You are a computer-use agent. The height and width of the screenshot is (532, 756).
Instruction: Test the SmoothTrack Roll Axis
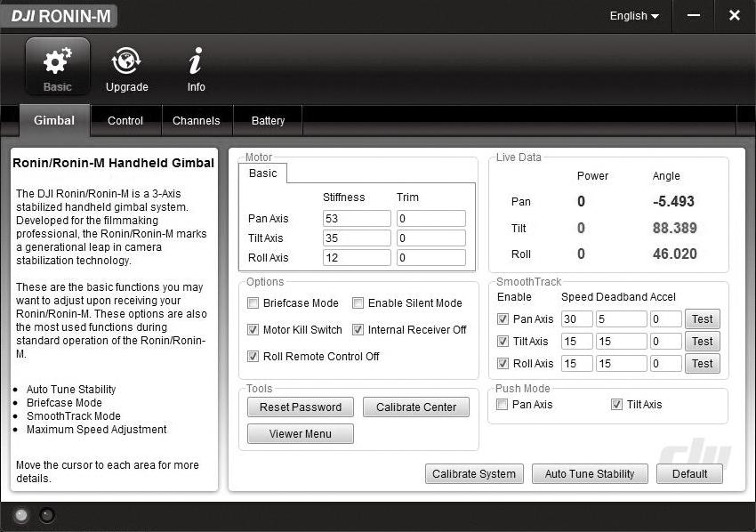703,363
